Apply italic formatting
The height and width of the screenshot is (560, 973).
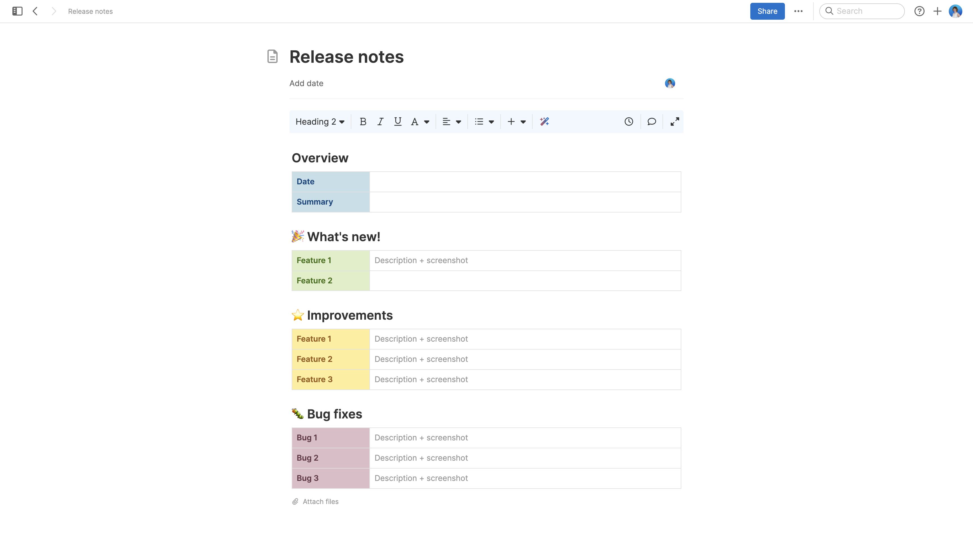click(x=380, y=122)
